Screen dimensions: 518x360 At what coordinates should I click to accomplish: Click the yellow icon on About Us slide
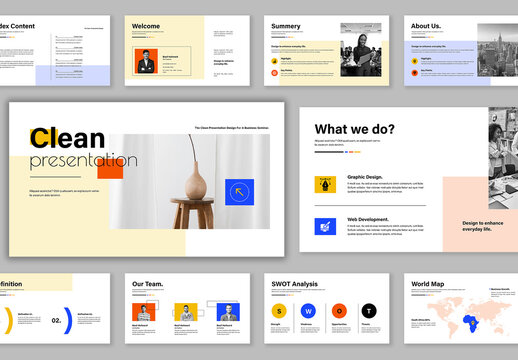click(x=415, y=61)
